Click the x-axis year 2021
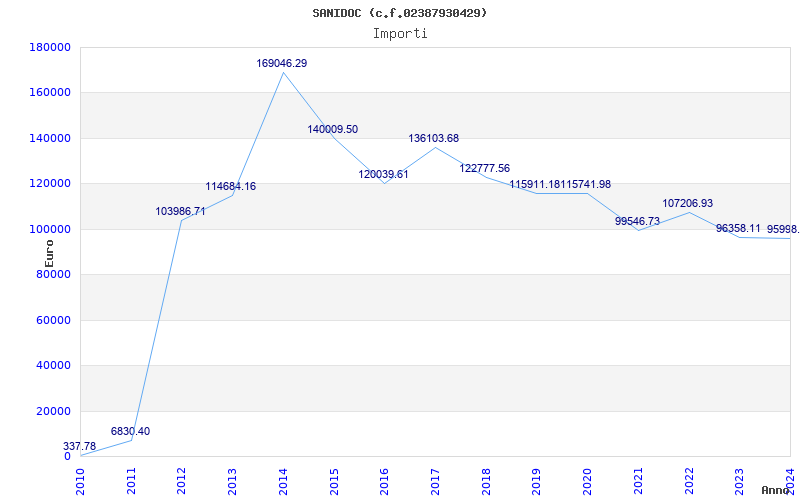The height and width of the screenshot is (500, 800). click(638, 482)
